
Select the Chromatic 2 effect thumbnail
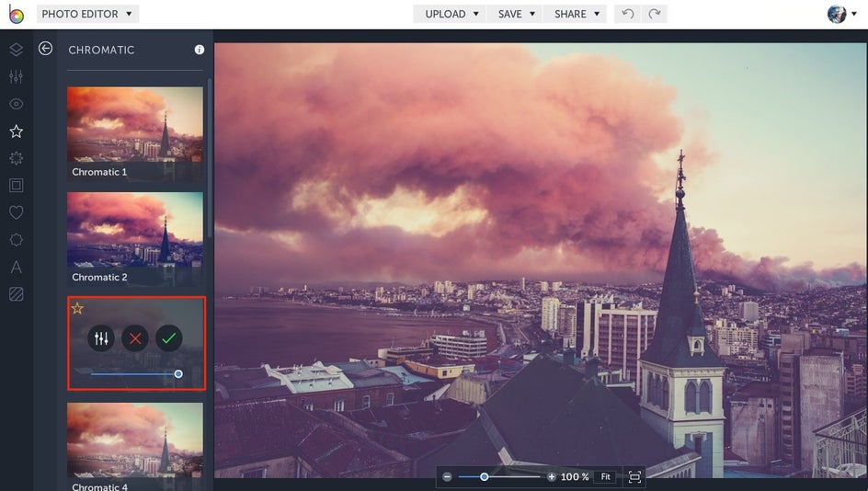point(135,239)
